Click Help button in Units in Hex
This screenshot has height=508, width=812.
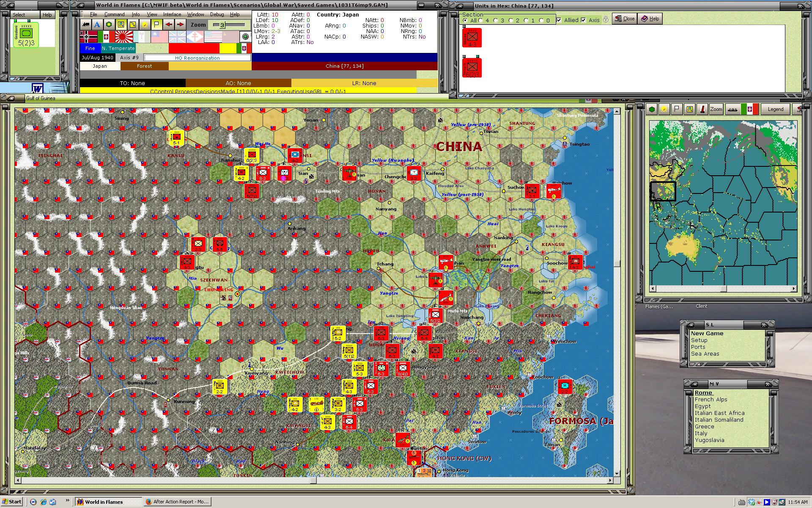click(x=650, y=19)
